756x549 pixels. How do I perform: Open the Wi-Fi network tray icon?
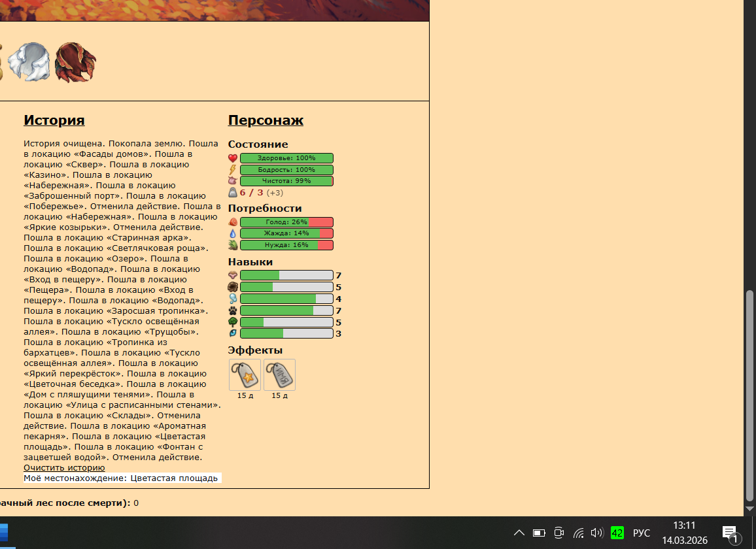click(579, 533)
